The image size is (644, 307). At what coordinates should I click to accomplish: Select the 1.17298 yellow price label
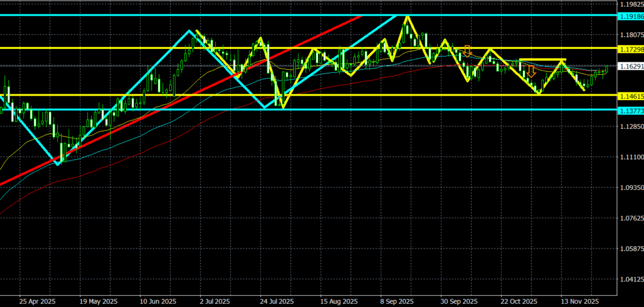tap(630, 48)
